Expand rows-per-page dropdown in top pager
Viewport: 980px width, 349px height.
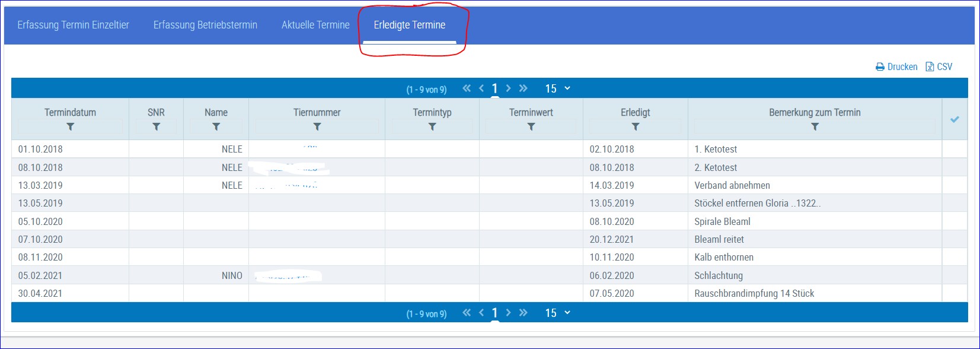(558, 88)
